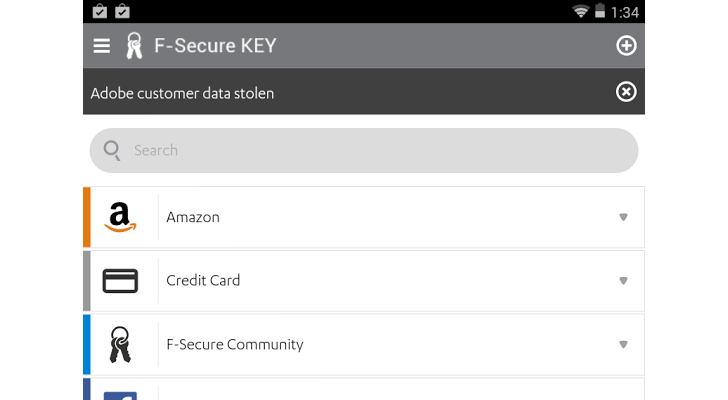728x400 pixels.
Task: Tap the Wi-Fi status icon
Action: (x=580, y=11)
